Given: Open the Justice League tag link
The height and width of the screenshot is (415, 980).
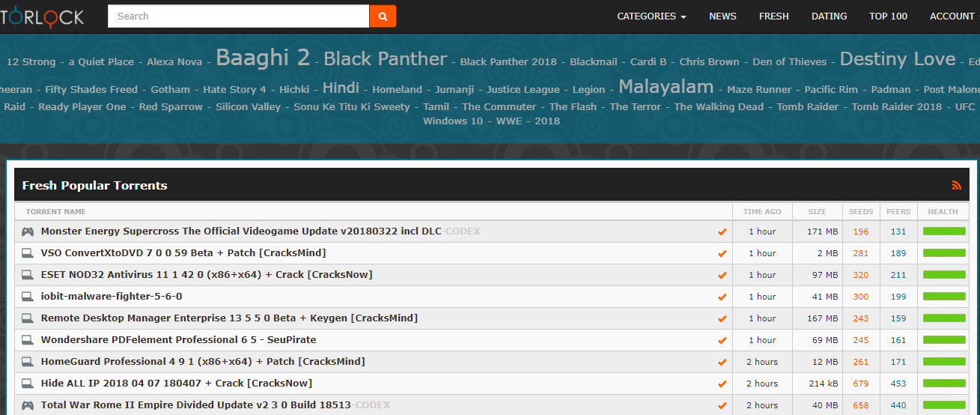Looking at the screenshot, I should 523,89.
